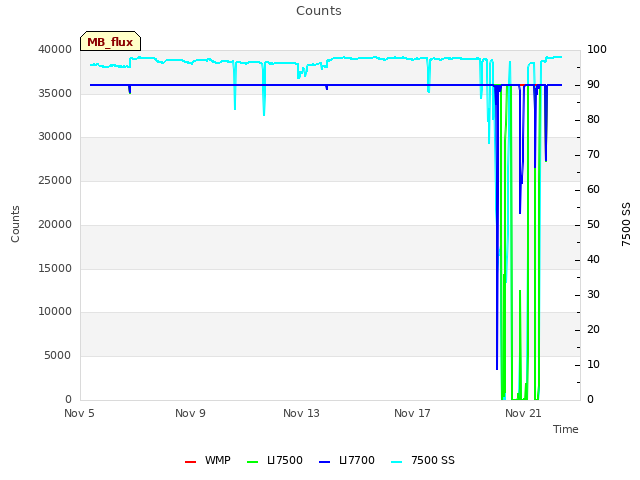The height and width of the screenshot is (480, 640).
Task: Click the 20000 left axis tick label
Action: (55, 224)
